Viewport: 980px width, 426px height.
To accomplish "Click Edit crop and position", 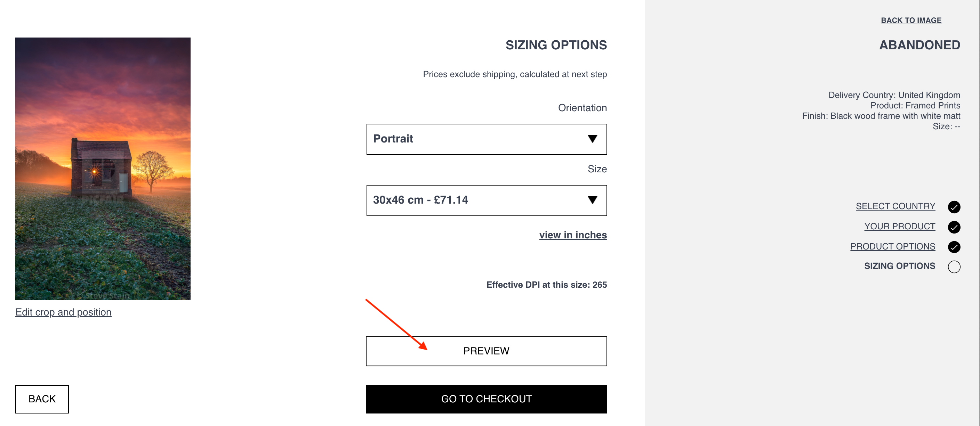I will pyautogui.click(x=64, y=312).
